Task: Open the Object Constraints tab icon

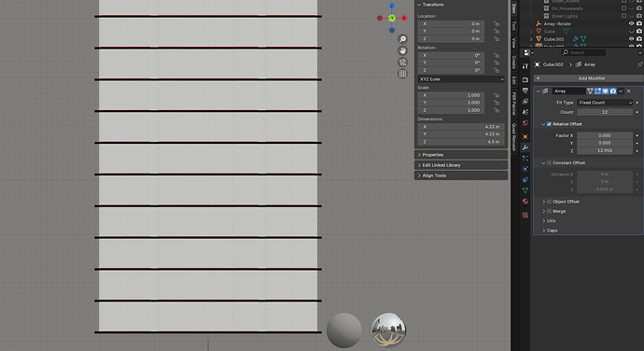Action: [525, 179]
